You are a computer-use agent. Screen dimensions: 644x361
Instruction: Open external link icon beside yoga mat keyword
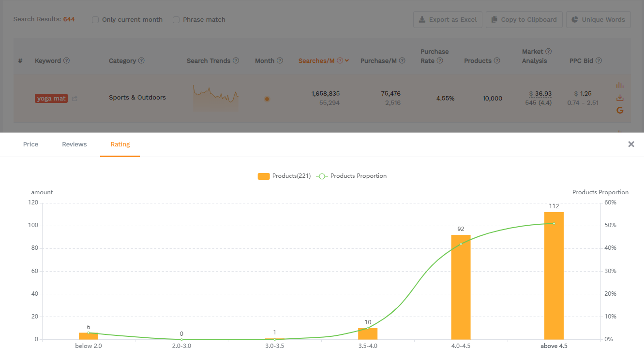click(x=75, y=99)
